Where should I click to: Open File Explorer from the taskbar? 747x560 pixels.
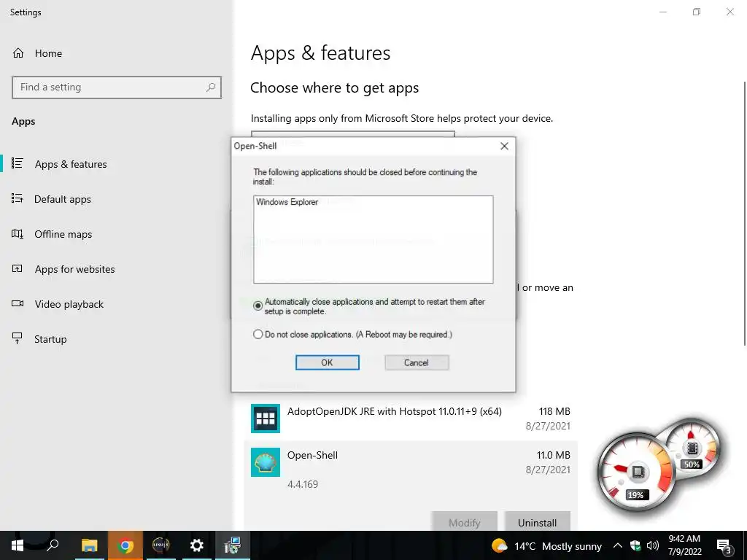coord(89,545)
